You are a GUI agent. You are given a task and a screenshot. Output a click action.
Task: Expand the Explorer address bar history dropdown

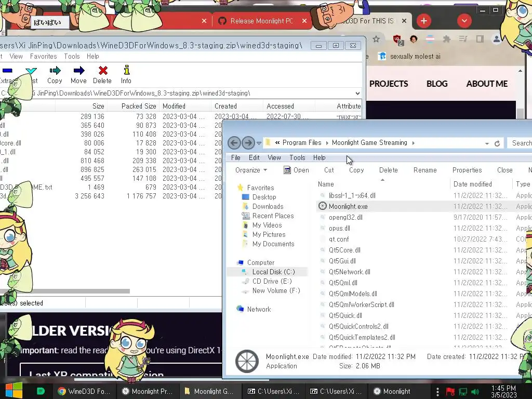pos(487,143)
